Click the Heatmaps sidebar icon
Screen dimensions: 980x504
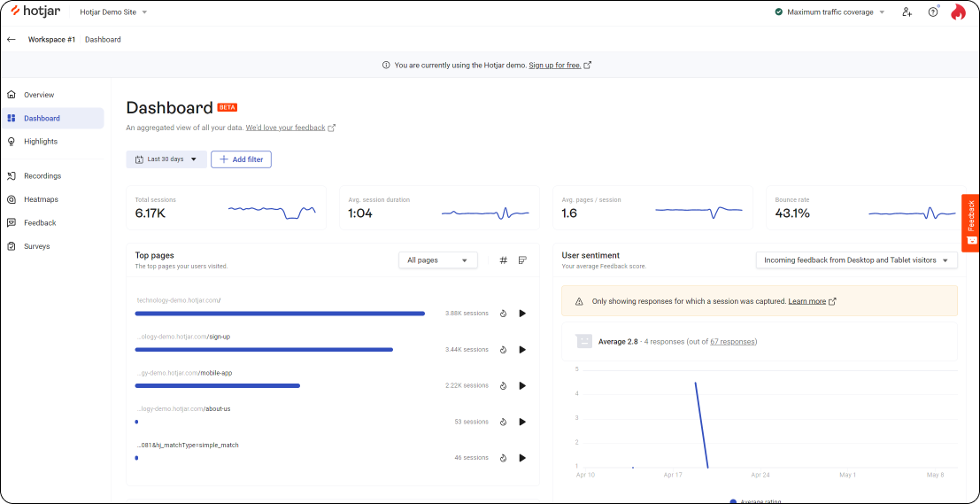pyautogui.click(x=12, y=199)
